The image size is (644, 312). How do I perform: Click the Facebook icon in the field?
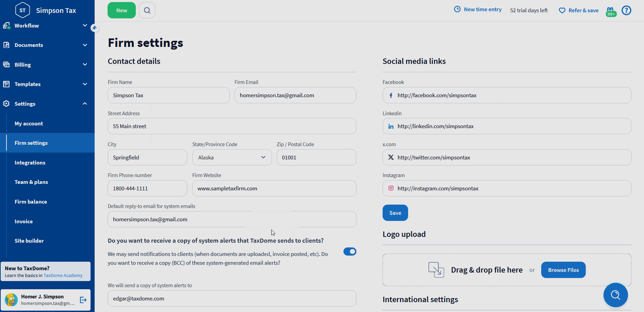391,96
